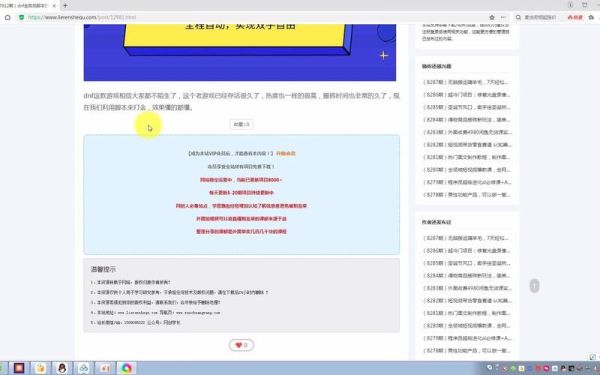Open post 8279期 in lower sidebar list
Screen dimensions: 600x375
point(466,338)
